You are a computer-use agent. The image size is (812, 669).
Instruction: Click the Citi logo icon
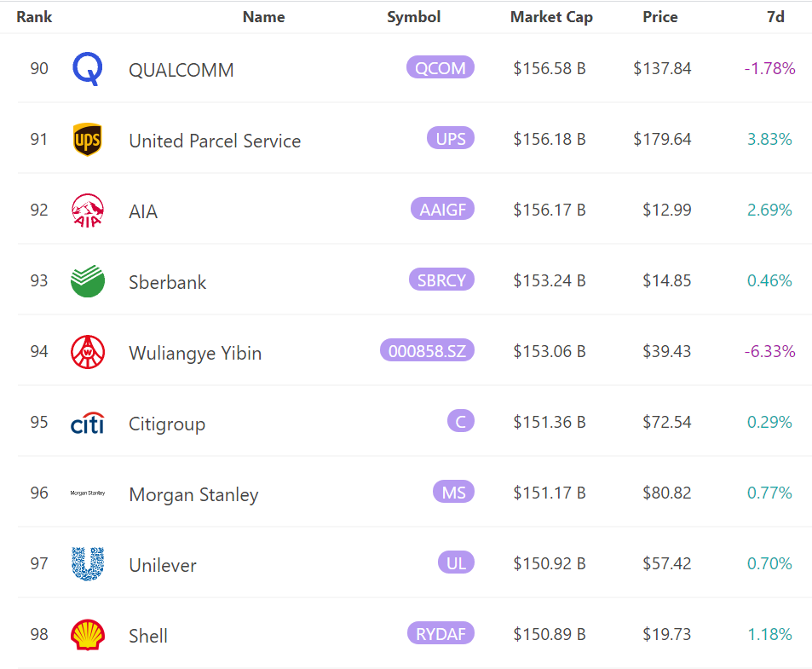(x=87, y=423)
